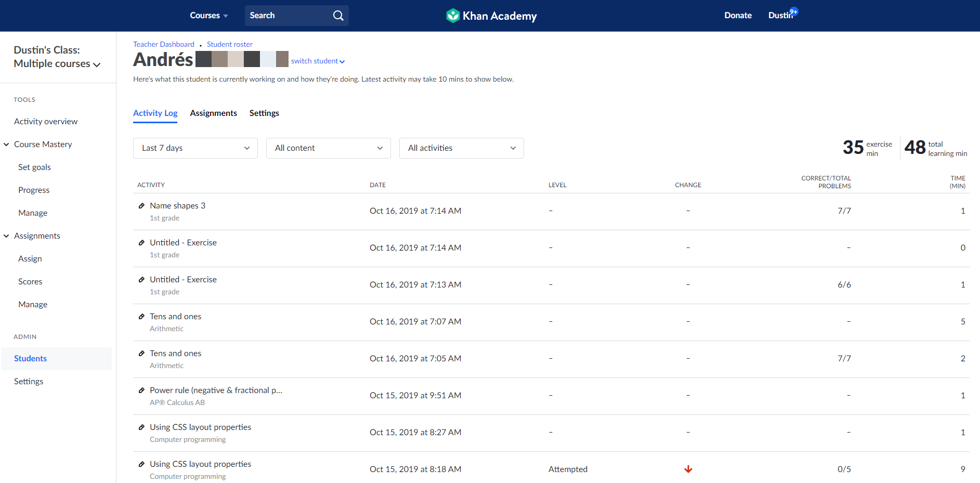Viewport: 980px width, 483px height.
Task: Click the search magnifier icon
Action: (x=338, y=16)
